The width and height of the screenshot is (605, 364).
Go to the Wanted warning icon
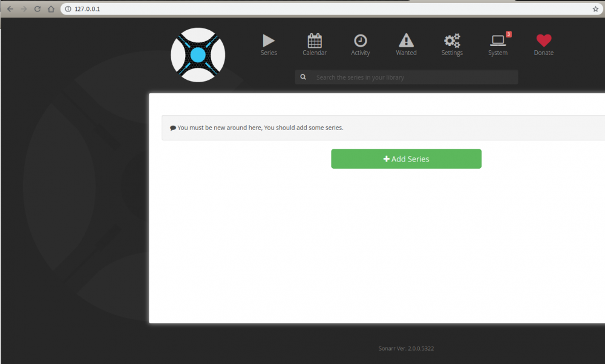(406, 40)
